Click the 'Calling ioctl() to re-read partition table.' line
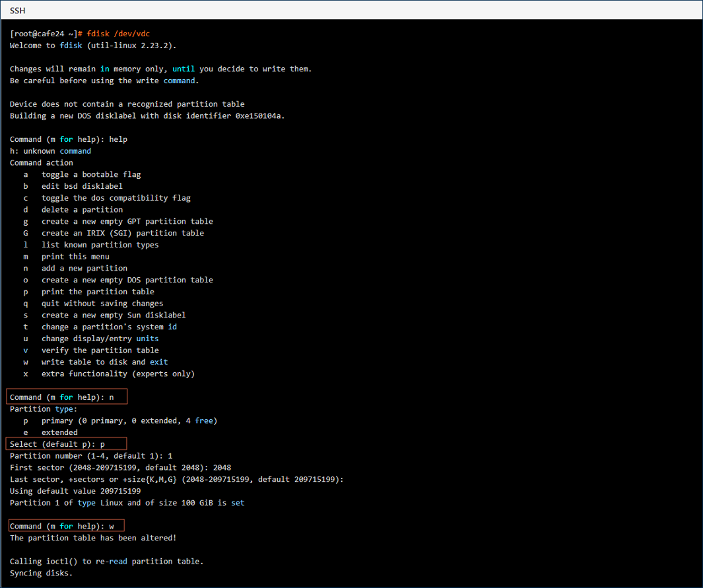 click(x=107, y=561)
